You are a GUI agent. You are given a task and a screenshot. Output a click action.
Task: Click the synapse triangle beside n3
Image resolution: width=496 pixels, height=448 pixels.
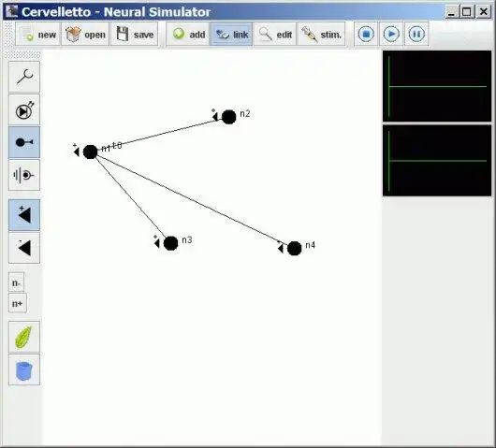click(x=157, y=243)
